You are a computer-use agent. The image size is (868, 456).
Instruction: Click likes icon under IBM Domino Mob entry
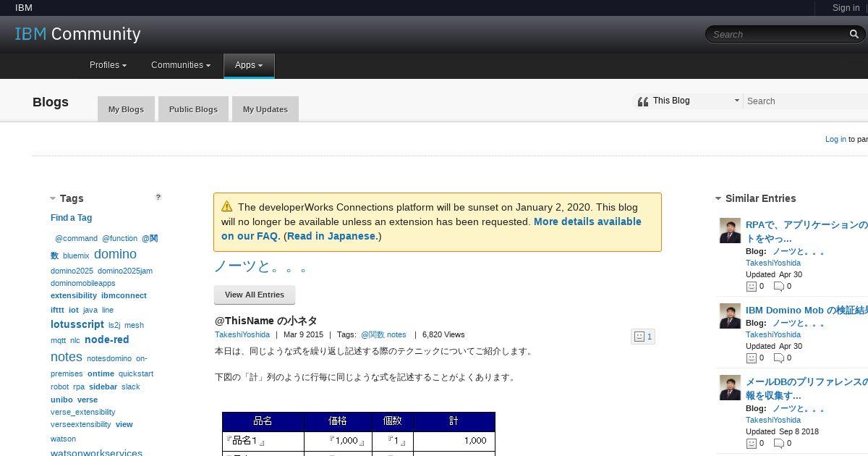tap(752, 358)
